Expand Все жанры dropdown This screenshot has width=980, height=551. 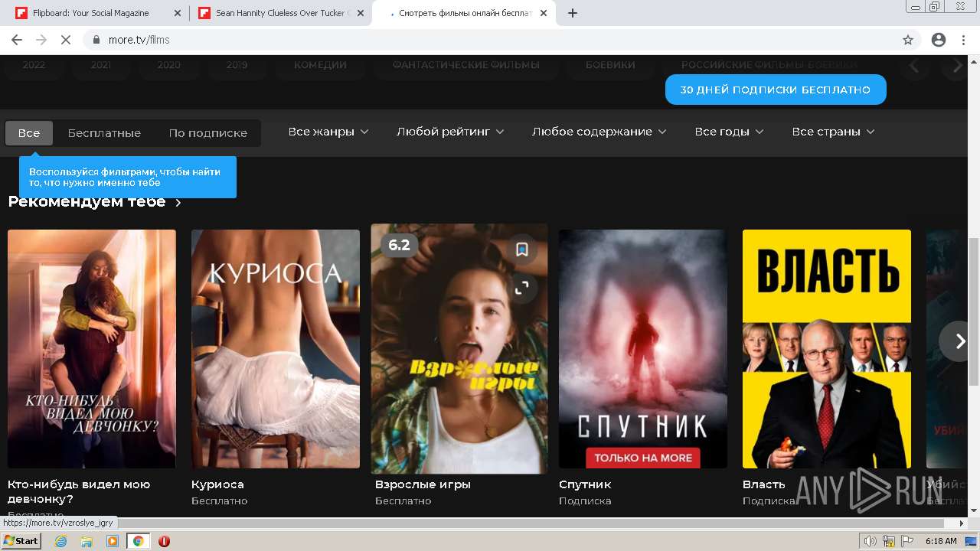pyautogui.click(x=328, y=132)
